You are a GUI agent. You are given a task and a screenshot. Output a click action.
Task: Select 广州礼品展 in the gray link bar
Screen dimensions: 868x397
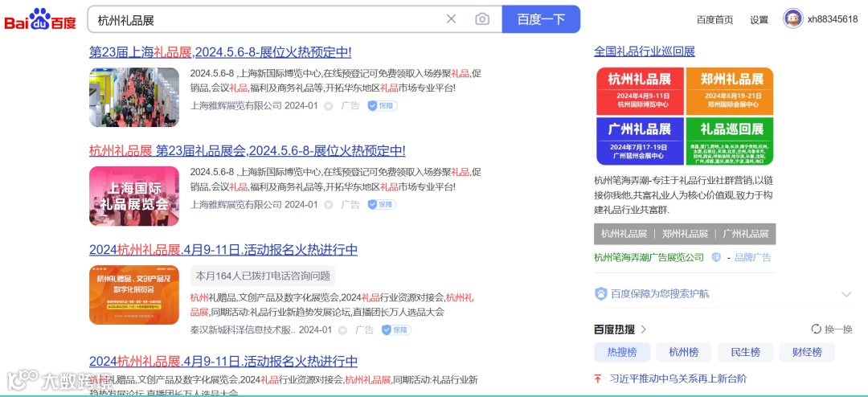[x=746, y=234]
